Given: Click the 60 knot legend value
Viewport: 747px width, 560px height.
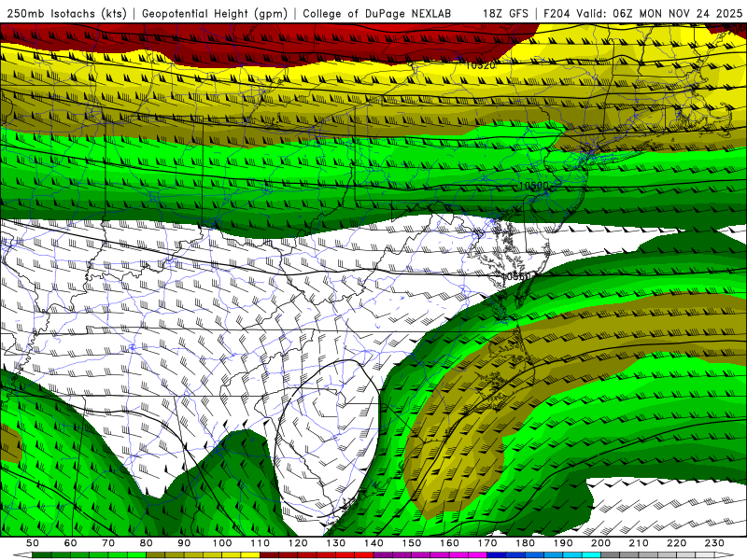Looking at the screenshot, I should (x=71, y=543).
